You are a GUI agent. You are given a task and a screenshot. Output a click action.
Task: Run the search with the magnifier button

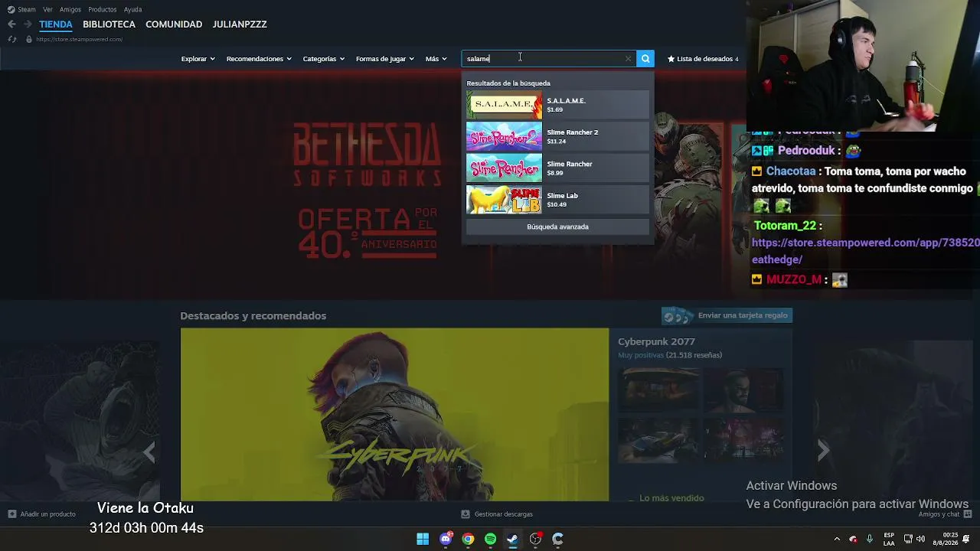coord(645,59)
